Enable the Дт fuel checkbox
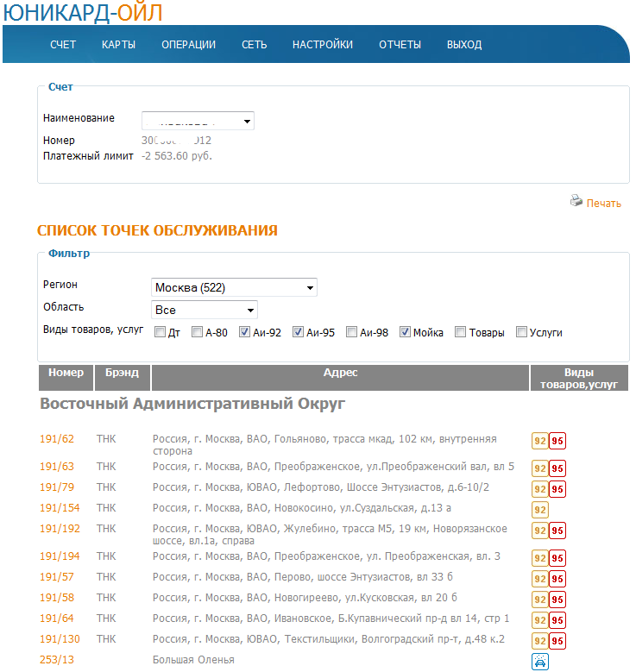The height and width of the screenshot is (672, 636). [161, 332]
